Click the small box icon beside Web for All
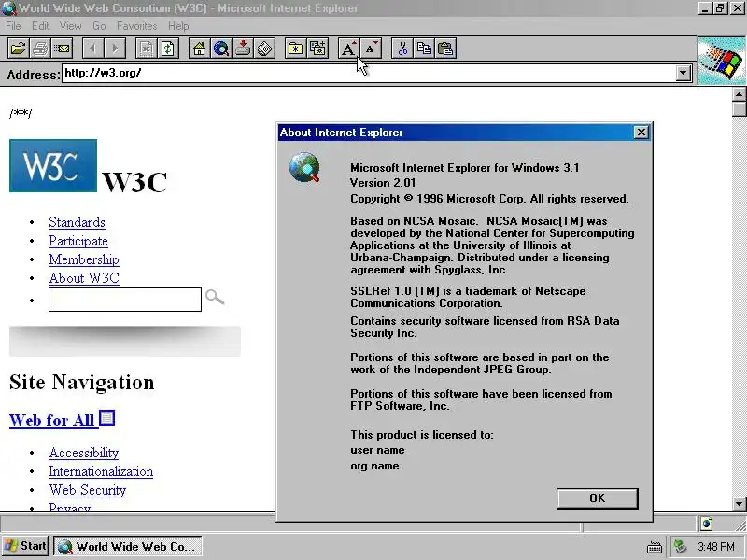747x560 pixels. (x=107, y=417)
